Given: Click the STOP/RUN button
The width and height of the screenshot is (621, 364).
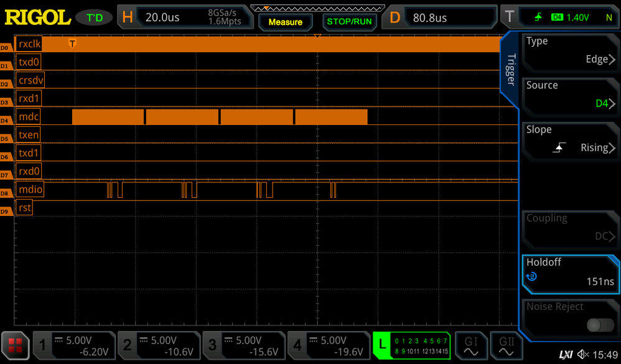Looking at the screenshot, I should coord(349,21).
